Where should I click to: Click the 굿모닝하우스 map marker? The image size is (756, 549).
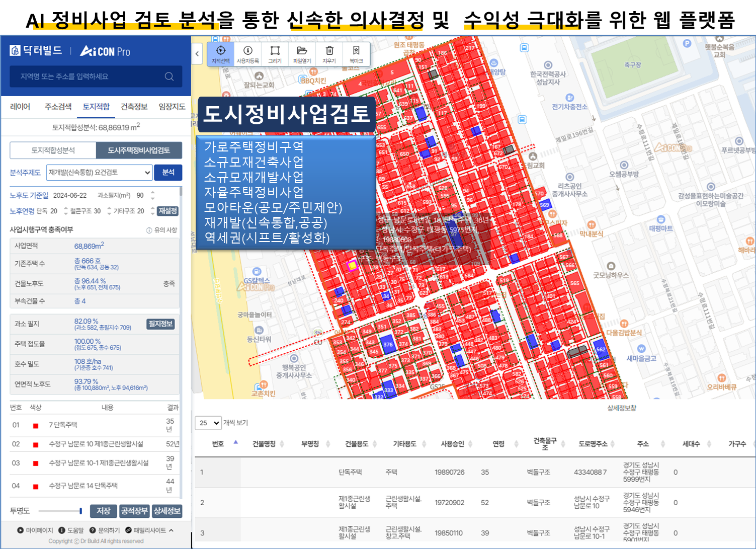click(x=611, y=266)
